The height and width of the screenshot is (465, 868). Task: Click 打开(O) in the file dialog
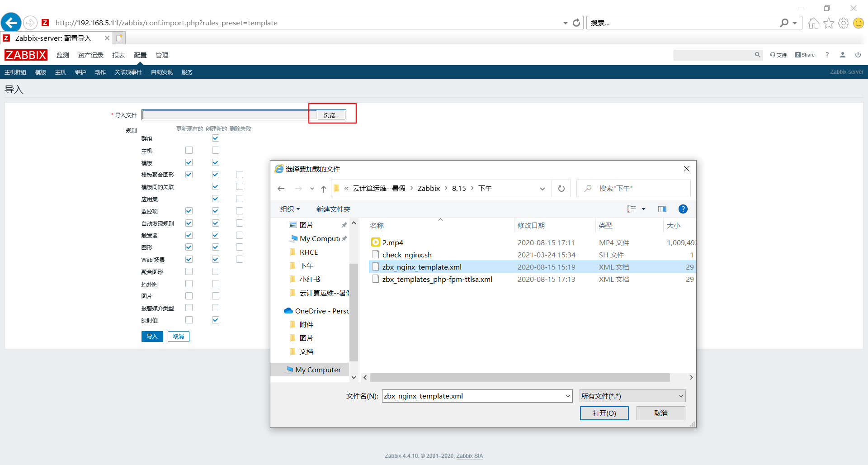[604, 413]
